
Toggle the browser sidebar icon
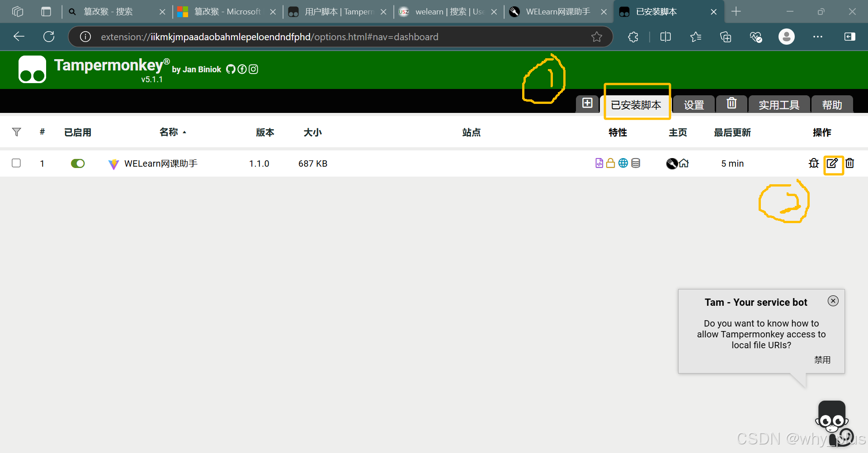850,37
